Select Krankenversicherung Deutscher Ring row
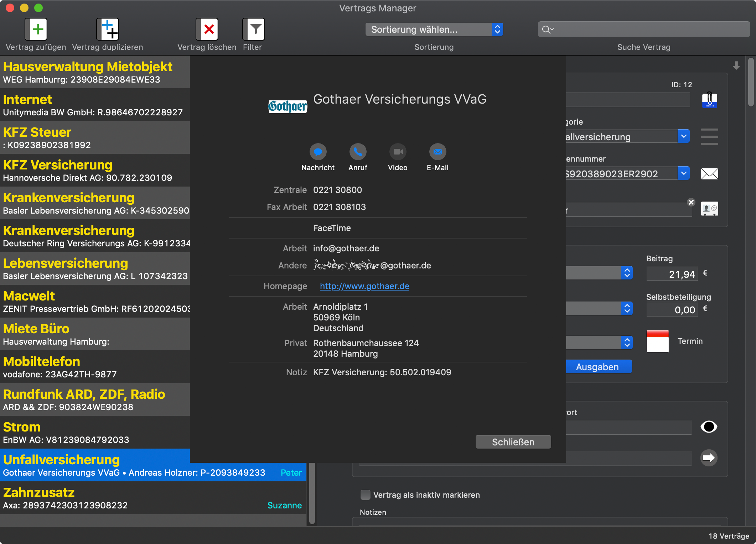Image resolution: width=756 pixels, height=544 pixels. coord(95,236)
